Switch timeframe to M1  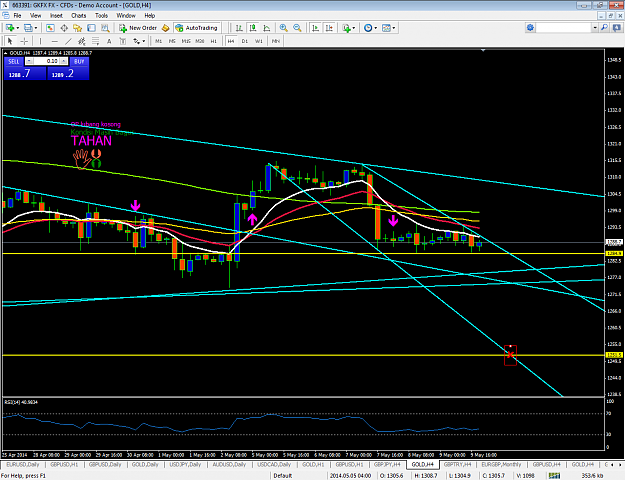point(159,41)
